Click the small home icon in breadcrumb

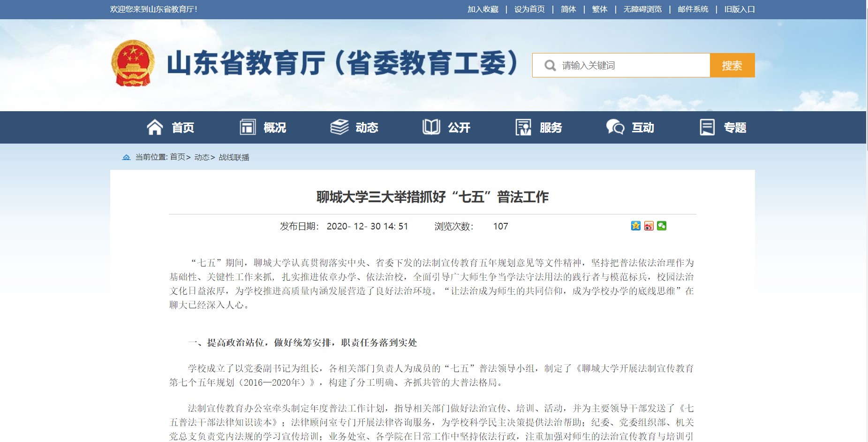tap(126, 157)
